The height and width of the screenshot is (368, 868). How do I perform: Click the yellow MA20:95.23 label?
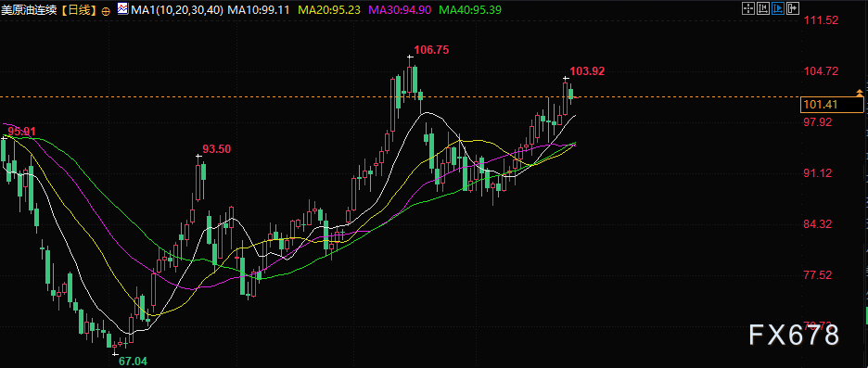click(x=330, y=10)
